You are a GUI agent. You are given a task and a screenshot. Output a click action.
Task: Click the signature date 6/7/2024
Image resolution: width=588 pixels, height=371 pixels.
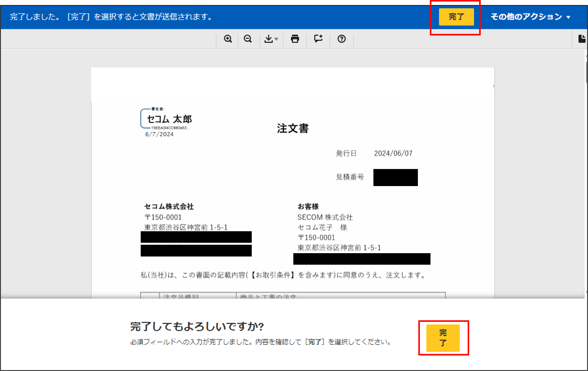[x=159, y=134]
